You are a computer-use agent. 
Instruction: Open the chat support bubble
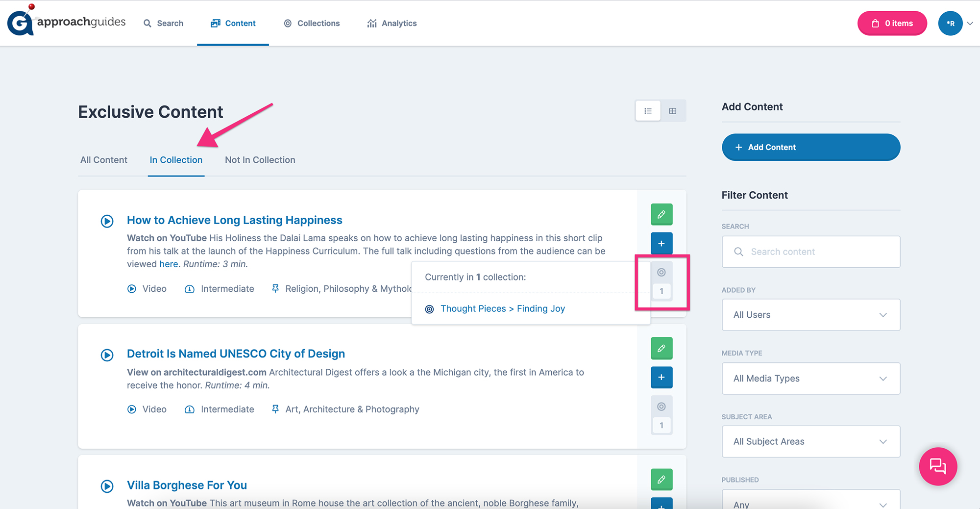coord(938,466)
